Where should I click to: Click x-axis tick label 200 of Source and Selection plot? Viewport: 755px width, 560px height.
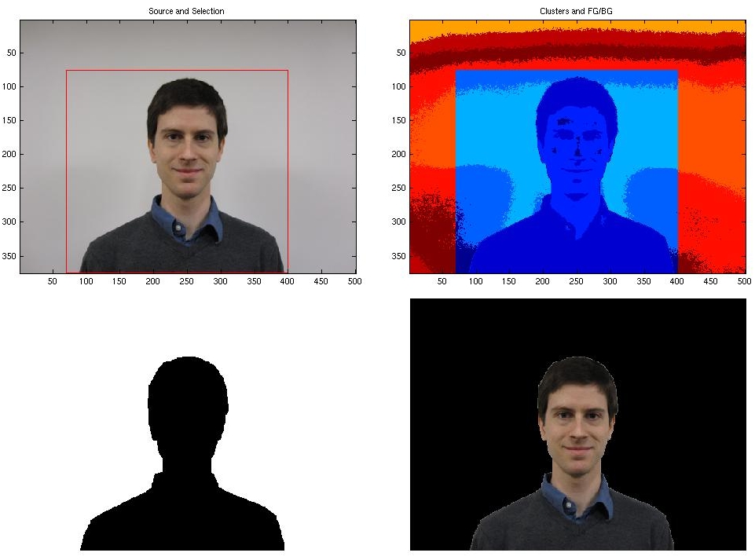(152, 281)
